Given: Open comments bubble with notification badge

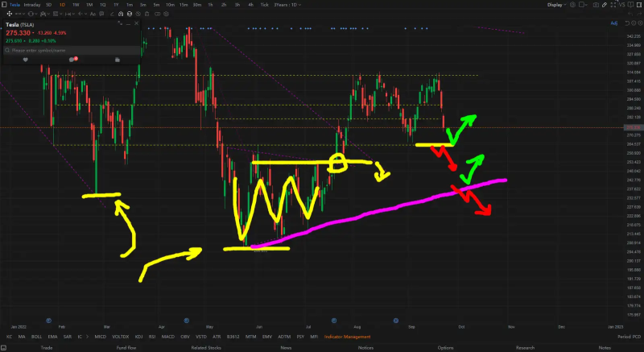Looking at the screenshot, I should [x=72, y=60].
